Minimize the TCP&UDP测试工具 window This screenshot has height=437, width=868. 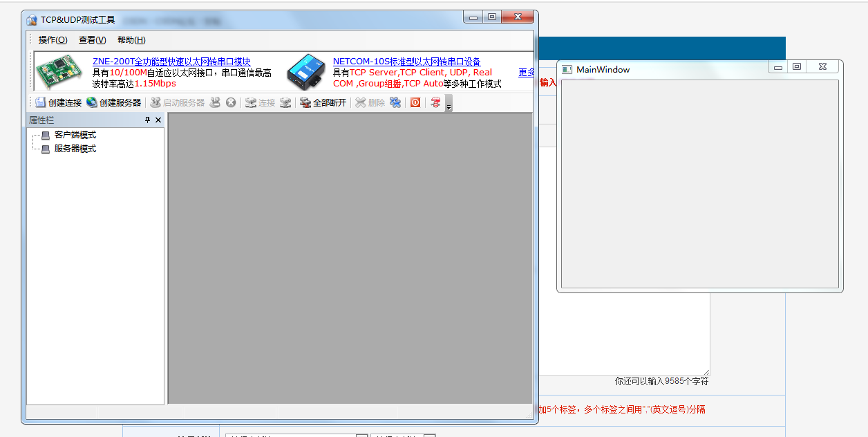coord(473,17)
